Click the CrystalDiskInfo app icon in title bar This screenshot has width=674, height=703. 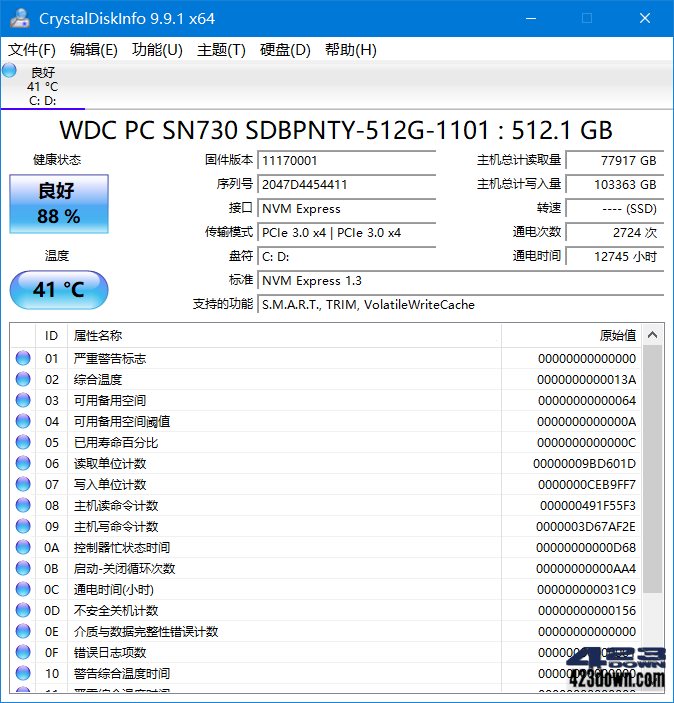pos(20,18)
